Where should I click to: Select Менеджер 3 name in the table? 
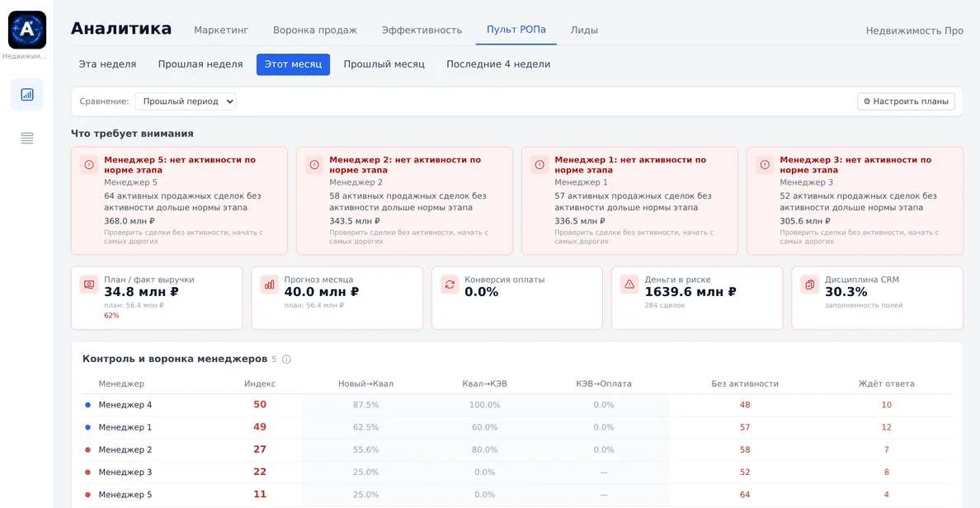tap(125, 473)
